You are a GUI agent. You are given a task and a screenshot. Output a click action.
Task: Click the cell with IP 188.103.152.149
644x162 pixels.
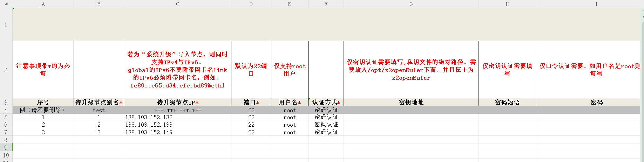[177, 132]
